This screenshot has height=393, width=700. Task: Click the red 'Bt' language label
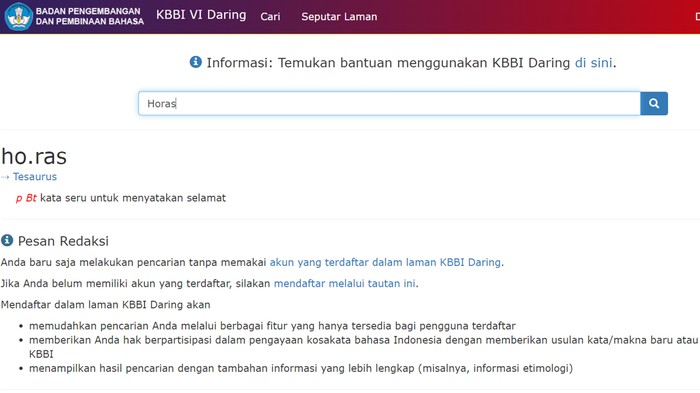coord(31,198)
